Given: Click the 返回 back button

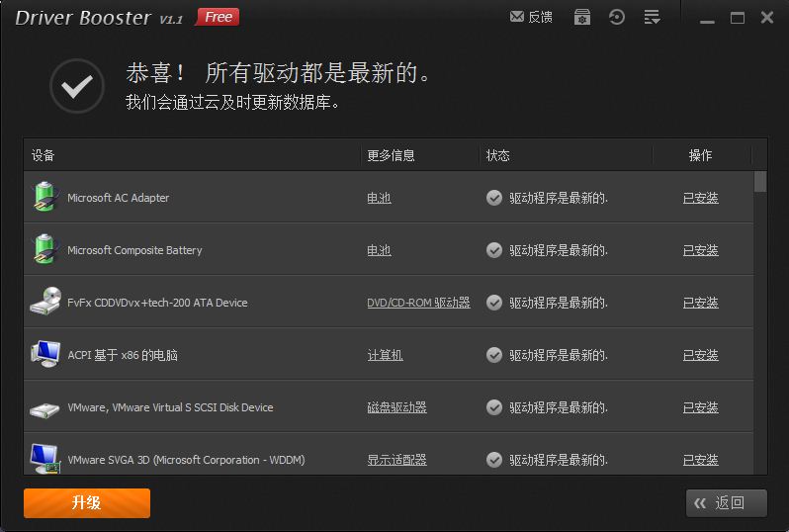Looking at the screenshot, I should (x=727, y=502).
